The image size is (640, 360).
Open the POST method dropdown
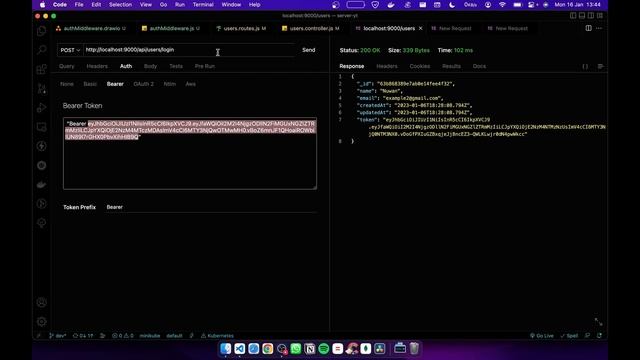tap(70, 50)
